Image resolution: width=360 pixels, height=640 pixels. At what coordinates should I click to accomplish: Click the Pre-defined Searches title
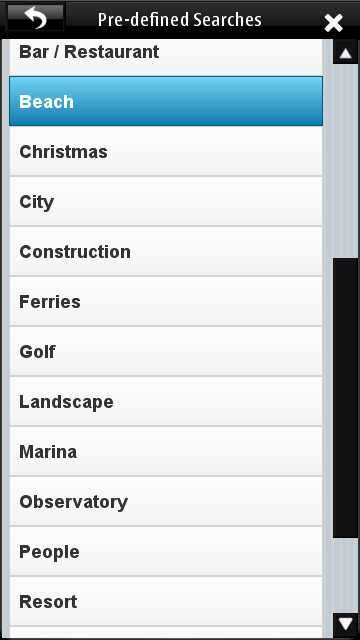pos(180,20)
